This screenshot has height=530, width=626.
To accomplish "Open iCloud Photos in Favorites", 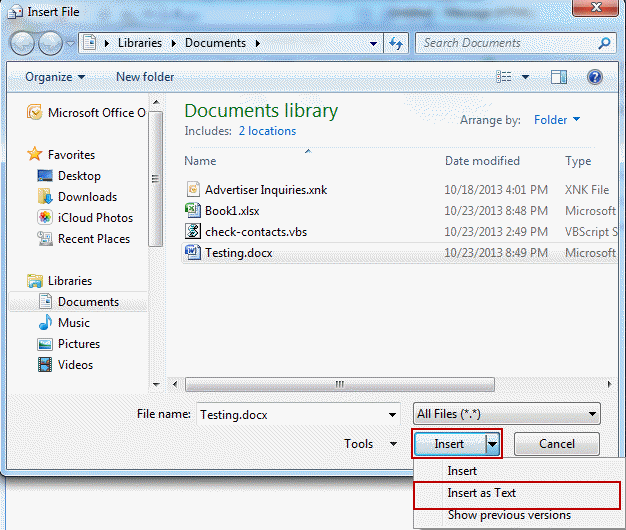I will pyautogui.click(x=94, y=218).
